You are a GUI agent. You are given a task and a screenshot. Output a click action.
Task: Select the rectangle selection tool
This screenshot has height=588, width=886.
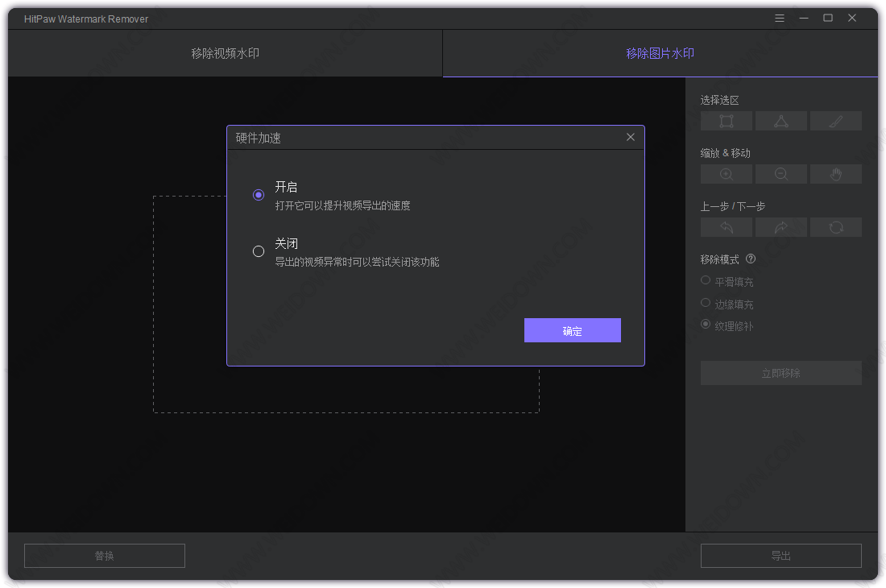pos(726,120)
